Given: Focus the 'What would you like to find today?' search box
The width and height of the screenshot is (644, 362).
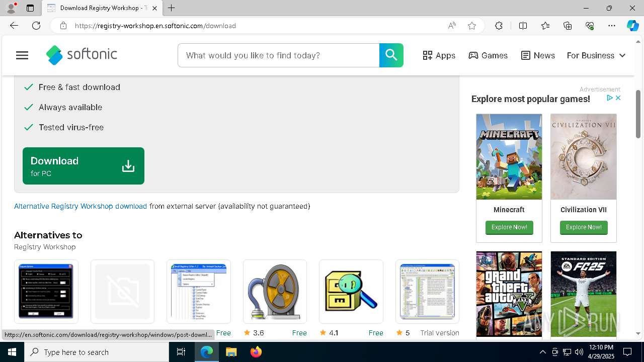Looking at the screenshot, I should coord(278,55).
